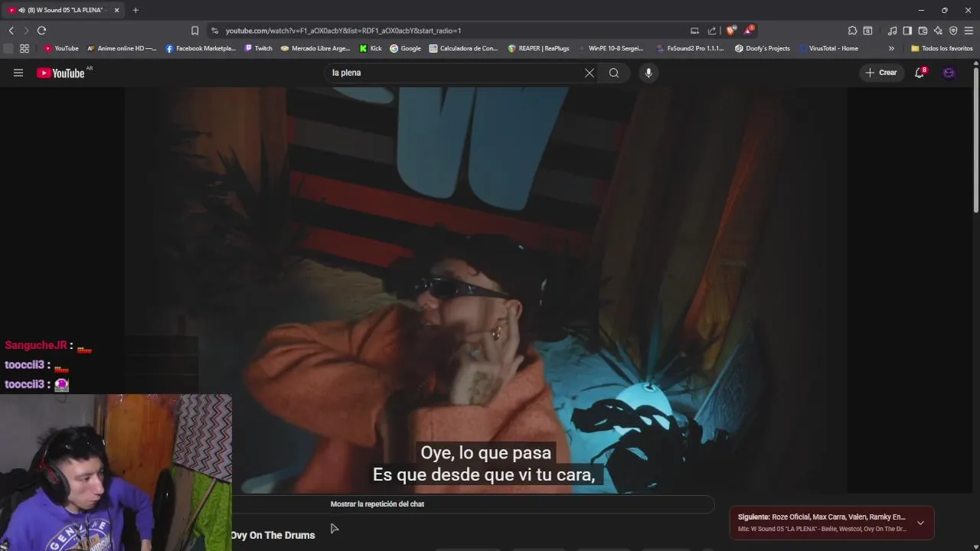
Task: Open the YouTube hamburger guide menu
Action: tap(18, 73)
